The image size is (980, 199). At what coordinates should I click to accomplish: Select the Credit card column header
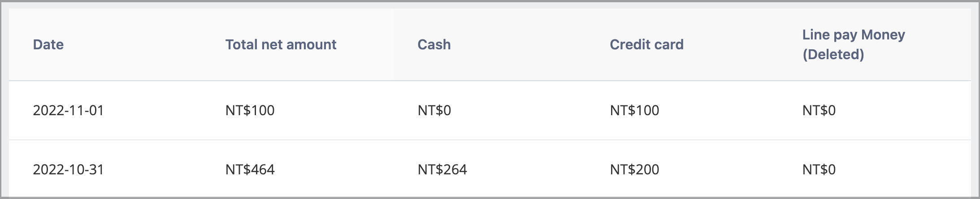(646, 44)
